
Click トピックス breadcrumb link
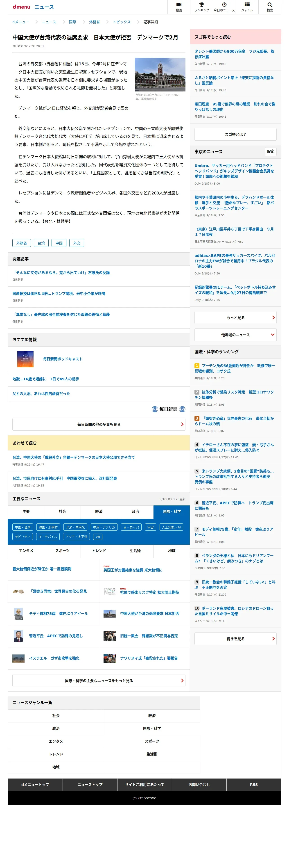[x=122, y=22]
